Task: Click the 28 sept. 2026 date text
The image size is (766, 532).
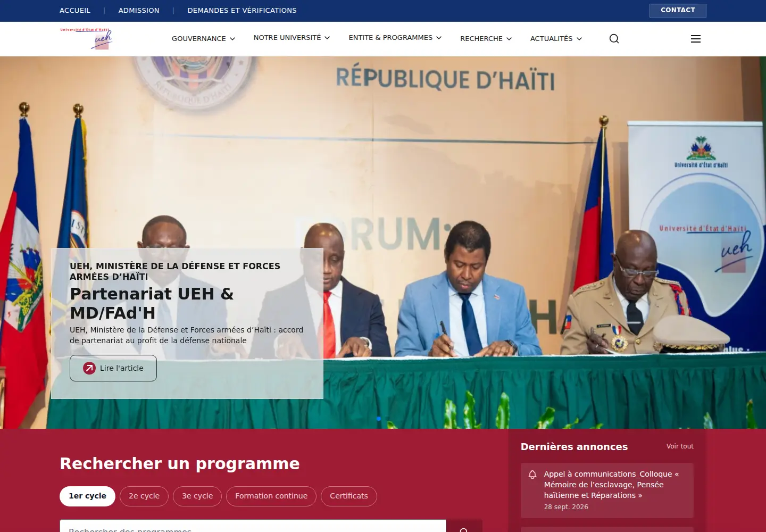Action: click(566, 507)
